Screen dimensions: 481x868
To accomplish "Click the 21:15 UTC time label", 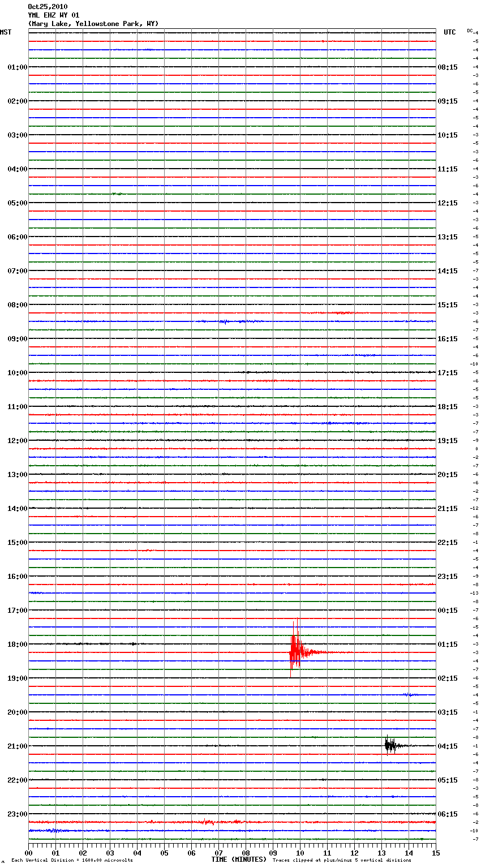I will (x=448, y=509).
